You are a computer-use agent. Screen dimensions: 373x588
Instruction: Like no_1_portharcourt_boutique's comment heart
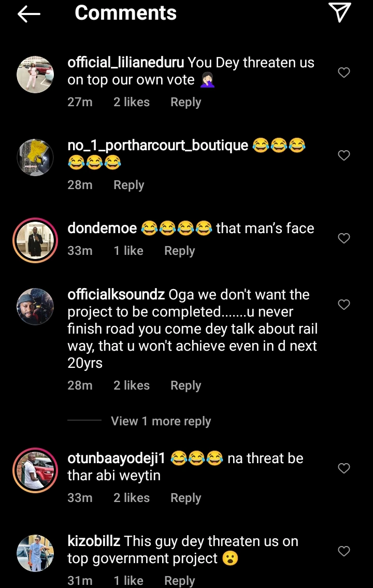pos(344,155)
